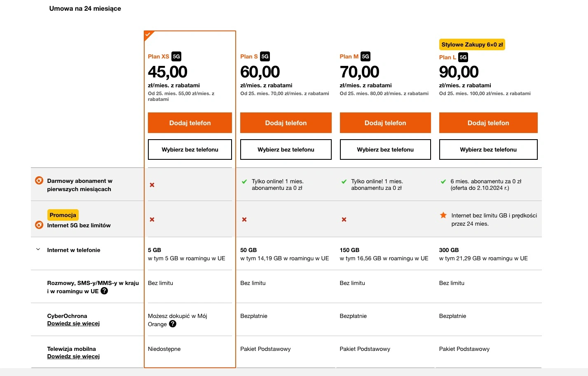Click the help icon next to roamingu w UE
The width and height of the screenshot is (588, 376).
(x=104, y=291)
